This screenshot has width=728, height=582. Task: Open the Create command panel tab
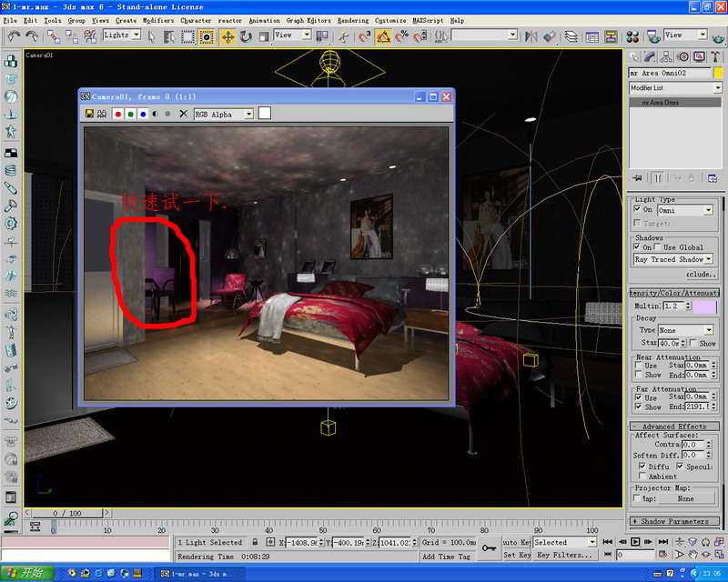[x=633, y=57]
